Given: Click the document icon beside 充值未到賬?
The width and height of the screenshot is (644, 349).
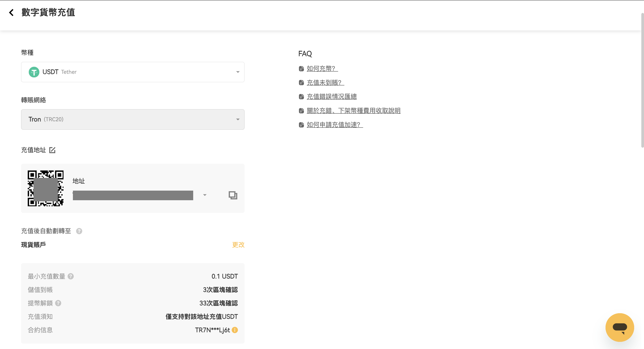Looking at the screenshot, I should coord(301,83).
